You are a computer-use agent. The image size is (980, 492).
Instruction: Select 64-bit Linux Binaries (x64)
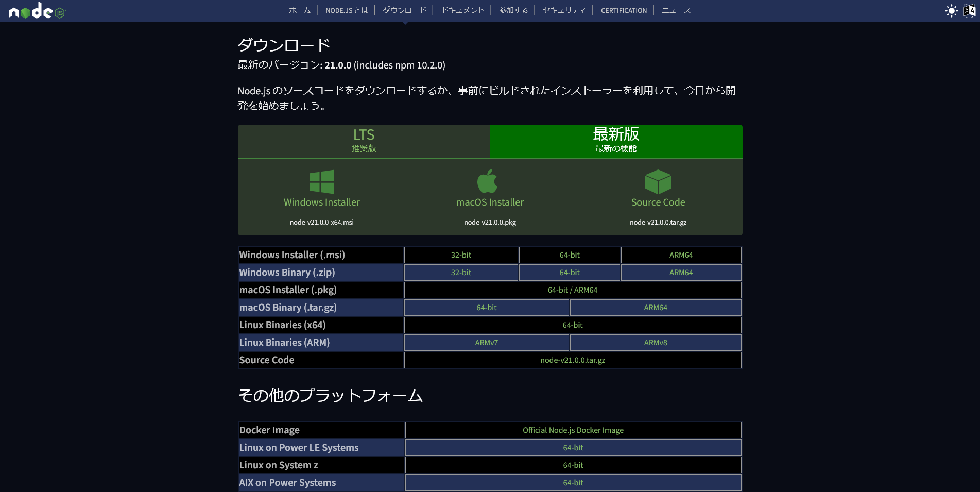pyautogui.click(x=573, y=325)
